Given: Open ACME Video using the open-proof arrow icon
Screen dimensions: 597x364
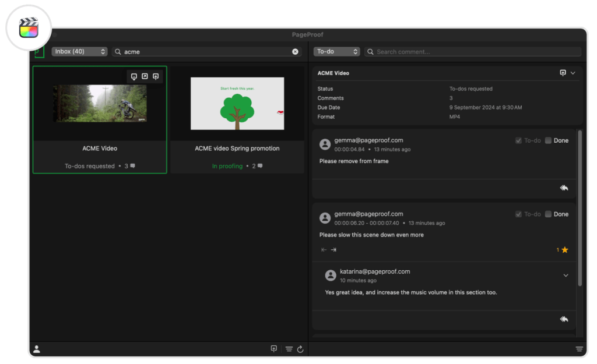Looking at the screenshot, I should click(145, 76).
